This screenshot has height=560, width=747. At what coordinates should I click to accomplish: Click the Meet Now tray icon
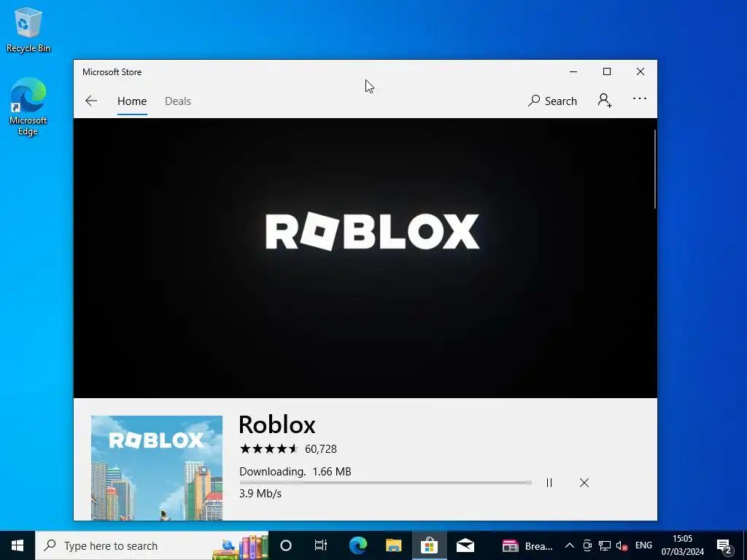pyautogui.click(x=587, y=545)
